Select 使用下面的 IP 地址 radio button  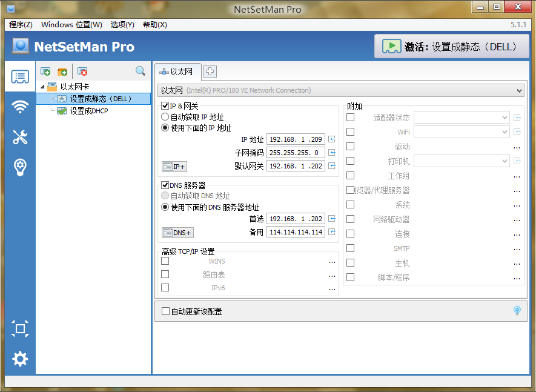click(x=165, y=128)
